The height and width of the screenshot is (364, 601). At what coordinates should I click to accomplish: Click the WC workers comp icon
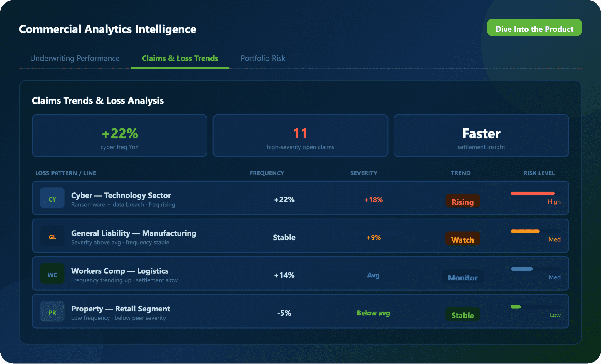click(52, 274)
